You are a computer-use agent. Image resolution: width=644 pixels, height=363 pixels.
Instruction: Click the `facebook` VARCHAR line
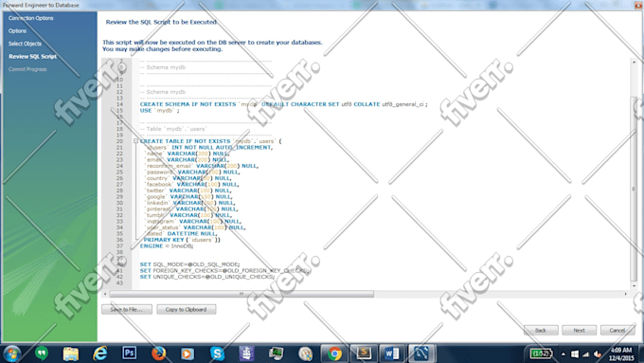tap(191, 184)
